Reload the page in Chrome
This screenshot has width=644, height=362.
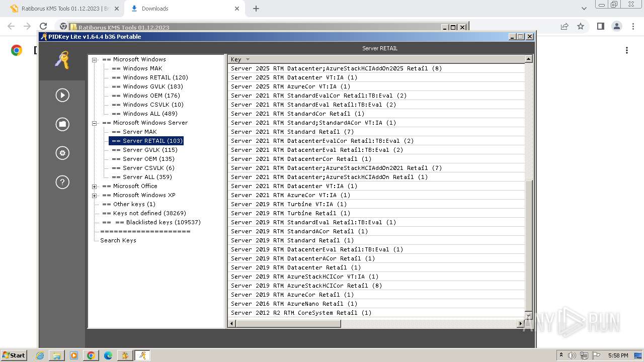43,26
